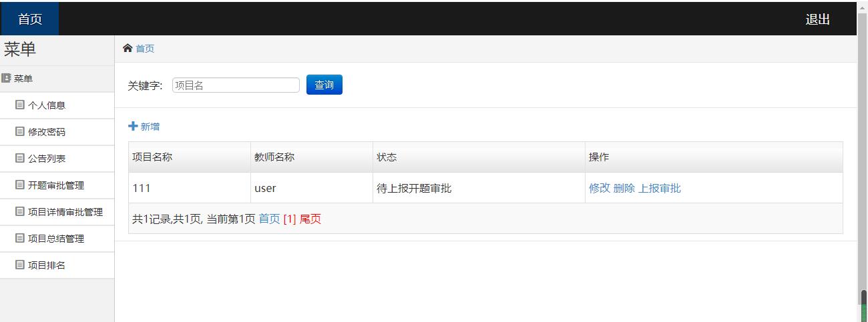The image size is (868, 322).
Task: Select project name cell 111
Action: tap(190, 188)
